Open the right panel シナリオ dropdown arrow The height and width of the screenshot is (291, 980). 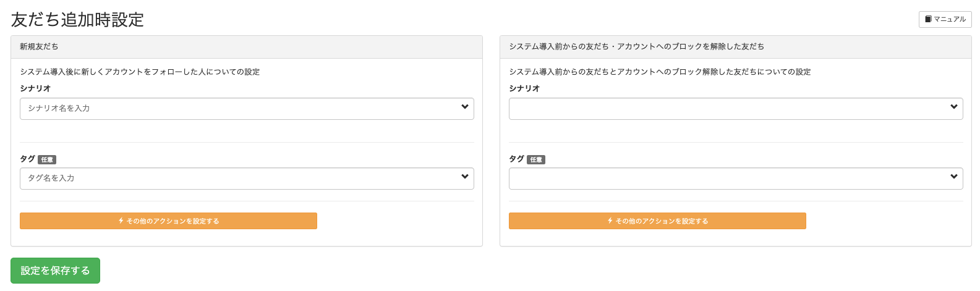(954, 107)
